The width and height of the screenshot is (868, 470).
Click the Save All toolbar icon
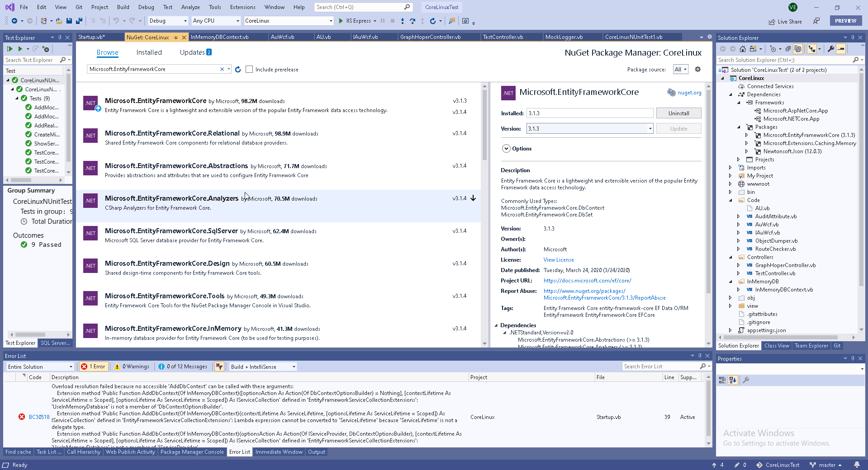[79, 21]
